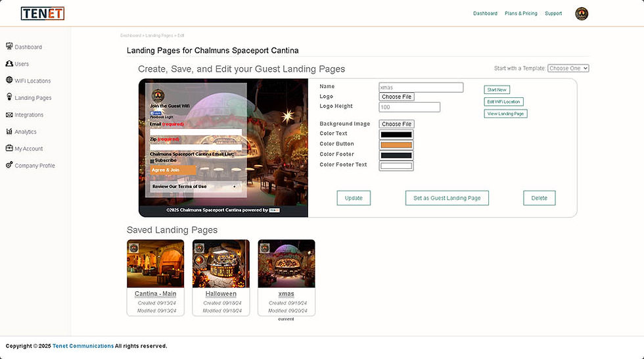Open the user avatar in top bar

click(581, 14)
